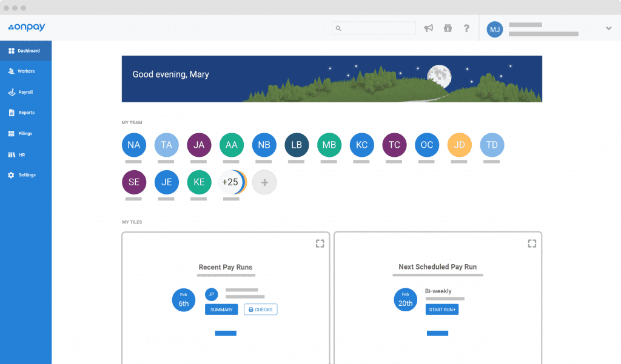Open CHECKS for the recent pay run
This screenshot has height=364, width=621.
pyautogui.click(x=260, y=309)
